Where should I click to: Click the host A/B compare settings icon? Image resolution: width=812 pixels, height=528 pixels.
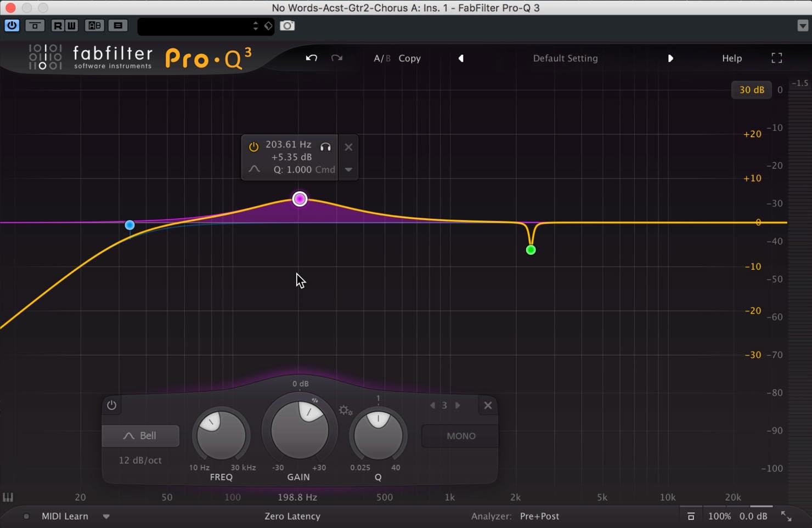[94, 26]
